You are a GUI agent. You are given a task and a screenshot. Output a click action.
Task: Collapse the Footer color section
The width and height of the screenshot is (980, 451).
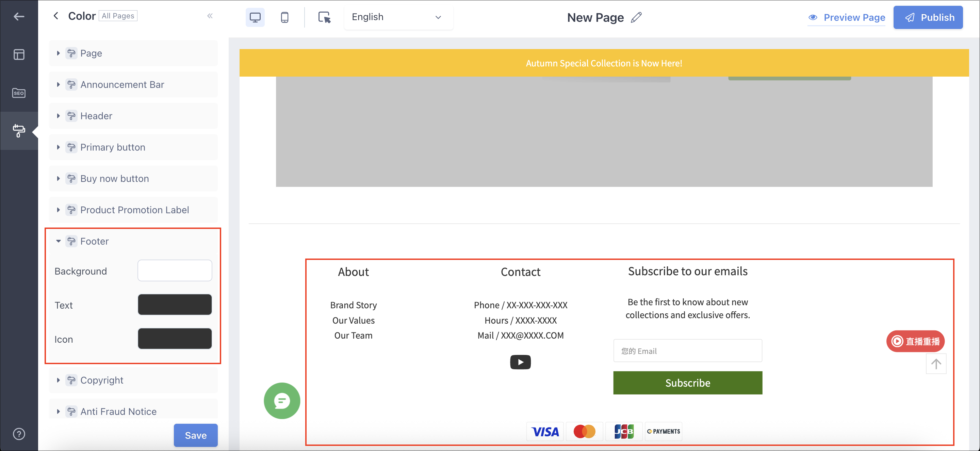pos(133,241)
